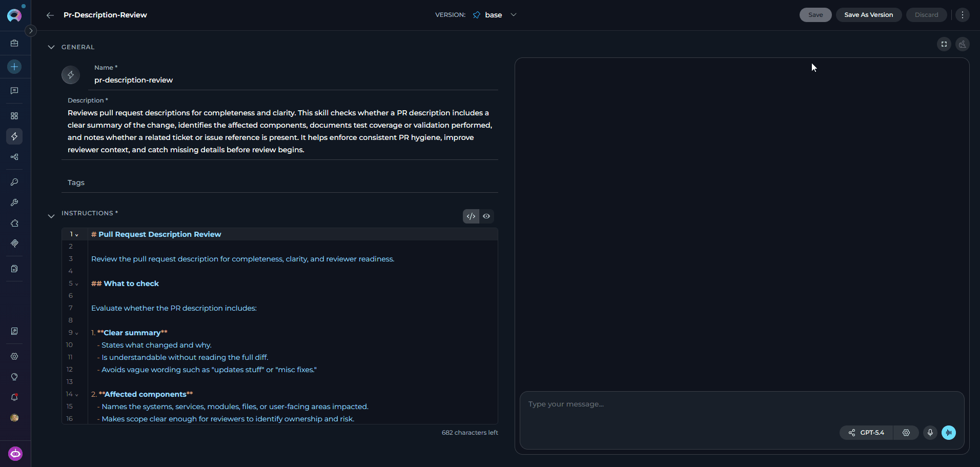The image size is (980, 467).
Task: Click line Evaluate whether the PR description includes
Action: pos(174,308)
